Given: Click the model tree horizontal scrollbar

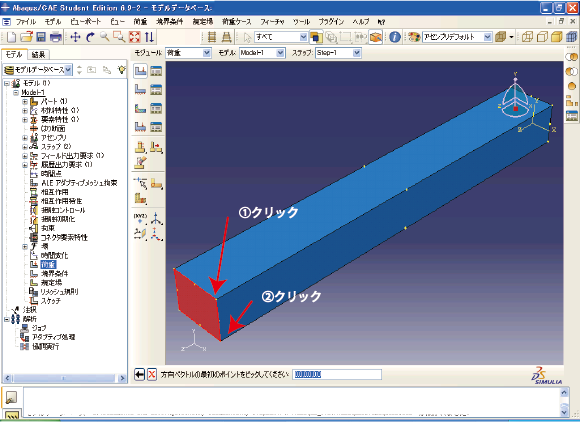Looking at the screenshot, I should (64, 378).
